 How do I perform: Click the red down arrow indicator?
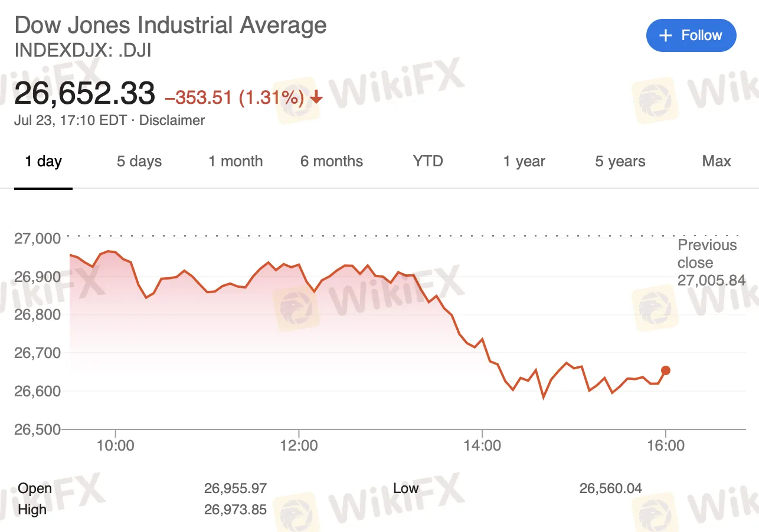click(316, 97)
